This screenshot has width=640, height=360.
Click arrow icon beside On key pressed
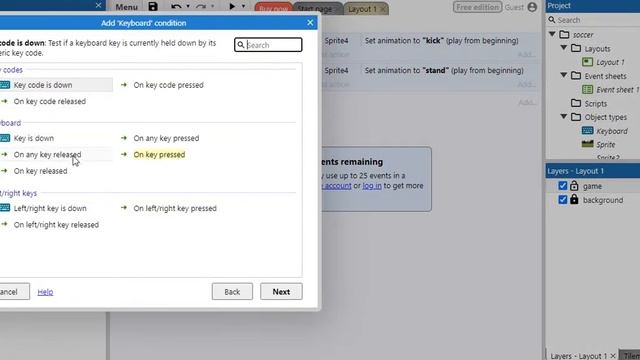[124, 154]
